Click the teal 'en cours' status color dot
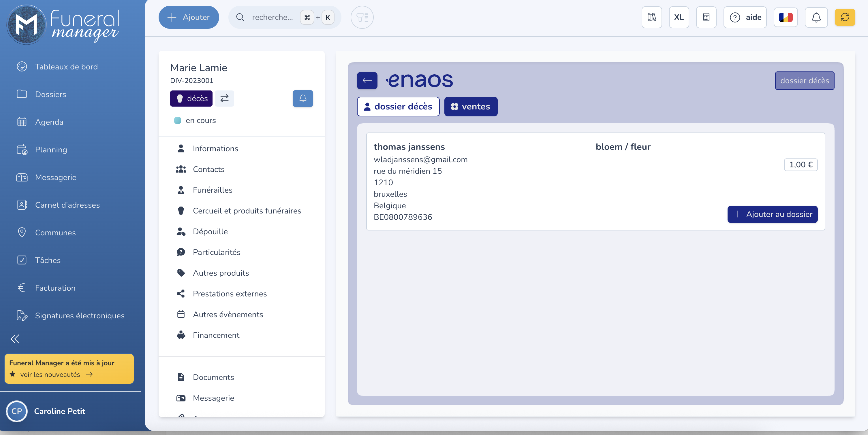 pyautogui.click(x=178, y=120)
